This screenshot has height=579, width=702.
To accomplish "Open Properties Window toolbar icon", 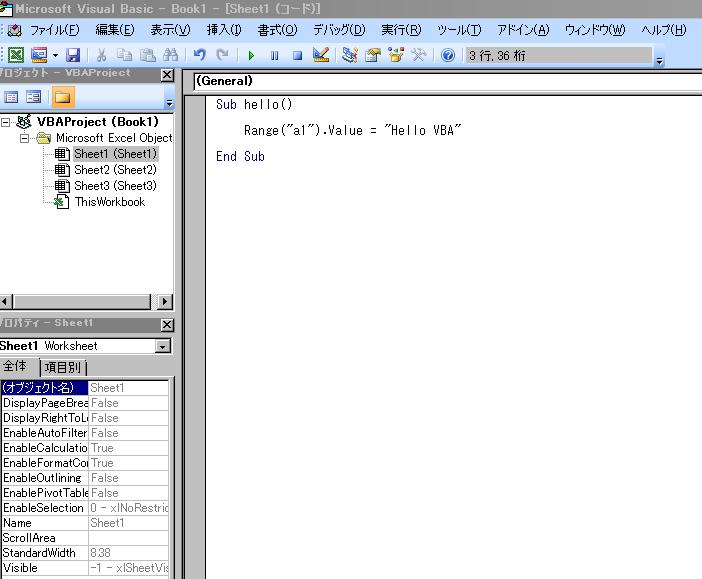I will pyautogui.click(x=372, y=55).
